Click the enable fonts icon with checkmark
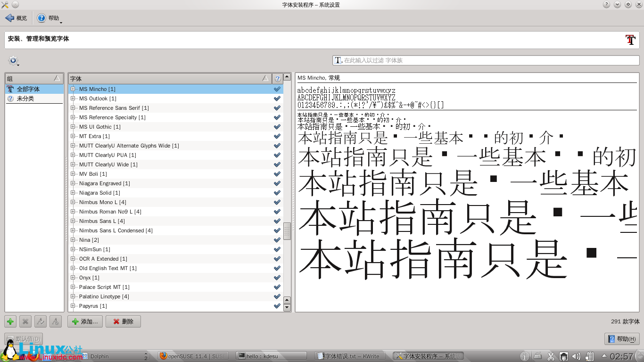The image size is (644, 362). coord(41,321)
